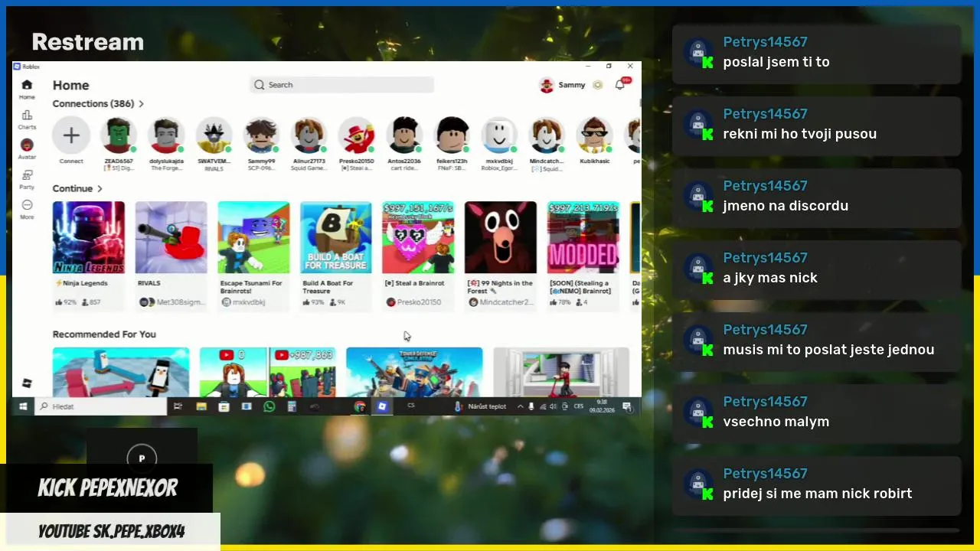Open the volume tray icon

click(x=553, y=406)
